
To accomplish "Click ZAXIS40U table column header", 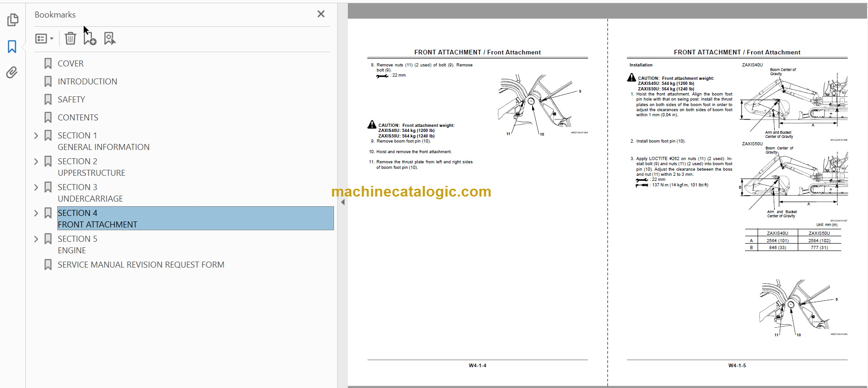I will click(777, 233).
